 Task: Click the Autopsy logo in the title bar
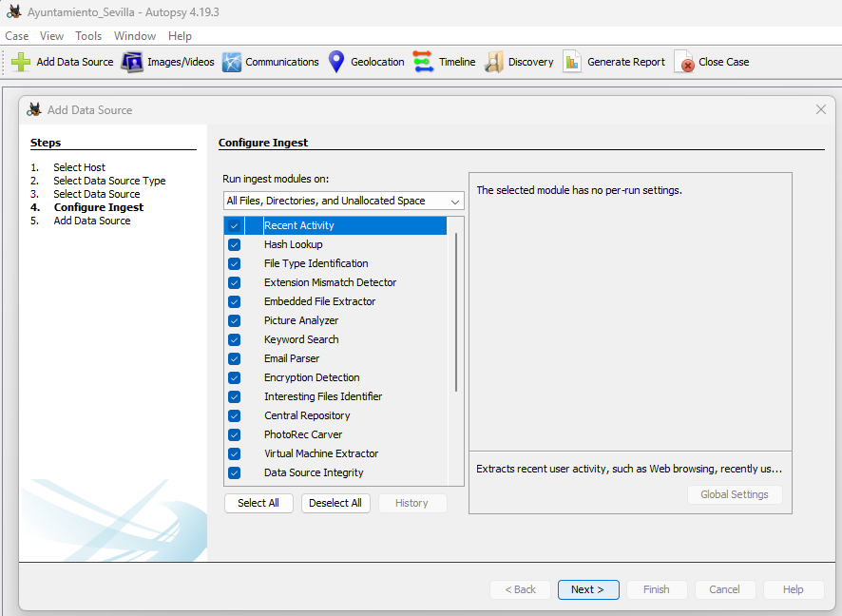coord(14,11)
